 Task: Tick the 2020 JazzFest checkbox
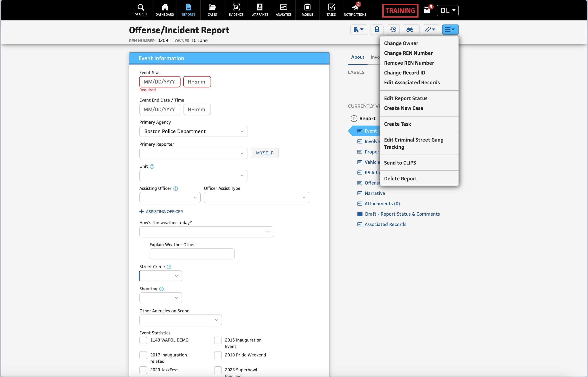click(x=143, y=370)
